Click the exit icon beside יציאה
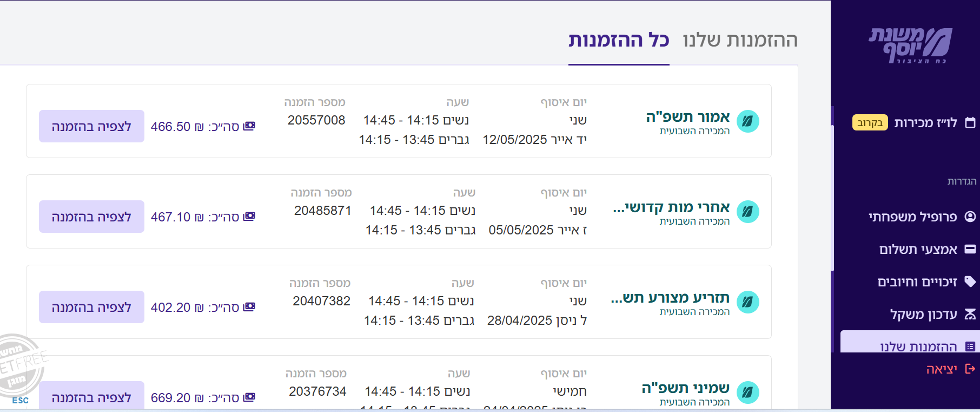Image resolution: width=980 pixels, height=412 pixels. coord(970,369)
